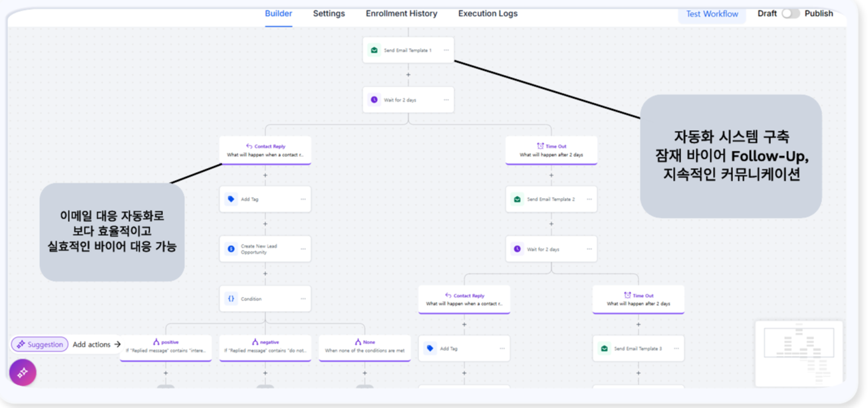
Task: Click the plus connector below Send Email Template 2
Action: pos(551,224)
